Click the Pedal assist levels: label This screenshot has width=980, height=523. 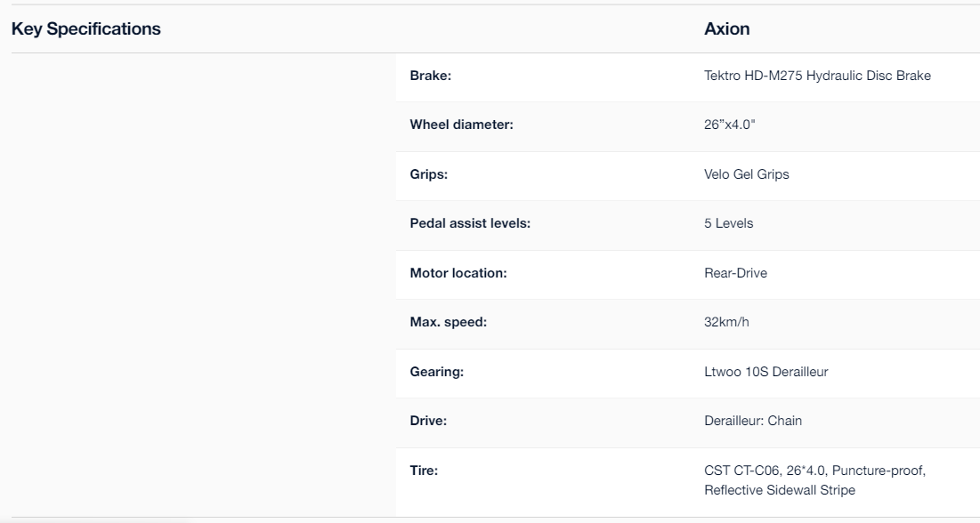[470, 223]
